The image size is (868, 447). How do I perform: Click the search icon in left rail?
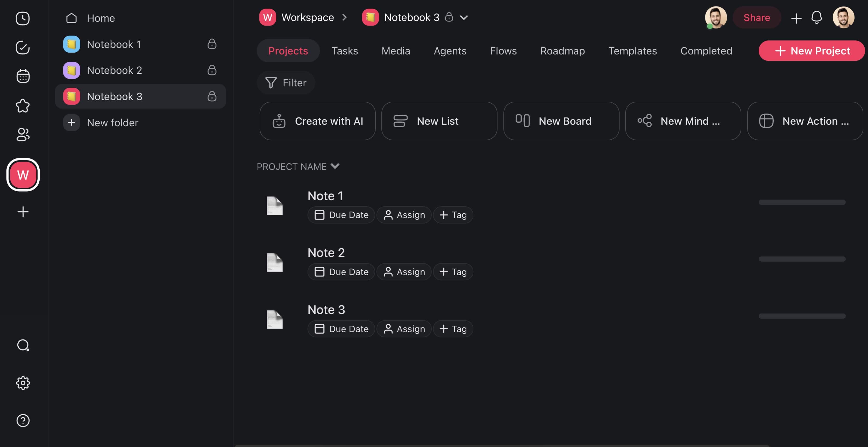pyautogui.click(x=23, y=345)
